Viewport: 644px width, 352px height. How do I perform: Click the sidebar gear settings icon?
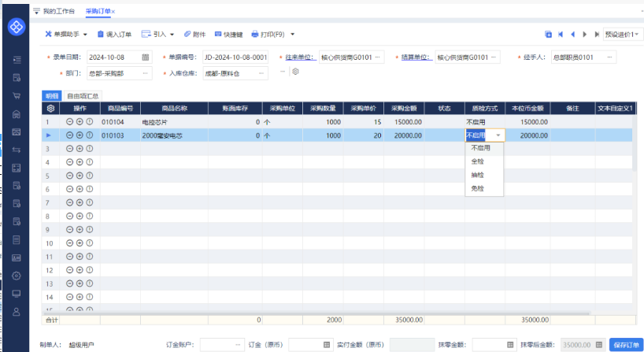click(17, 276)
